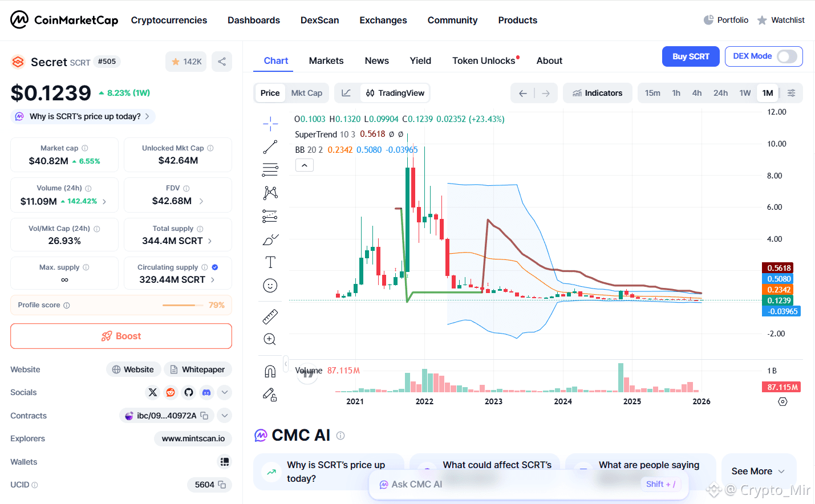815x504 pixels.
Task: Set chart interval to 1W
Action: point(745,93)
